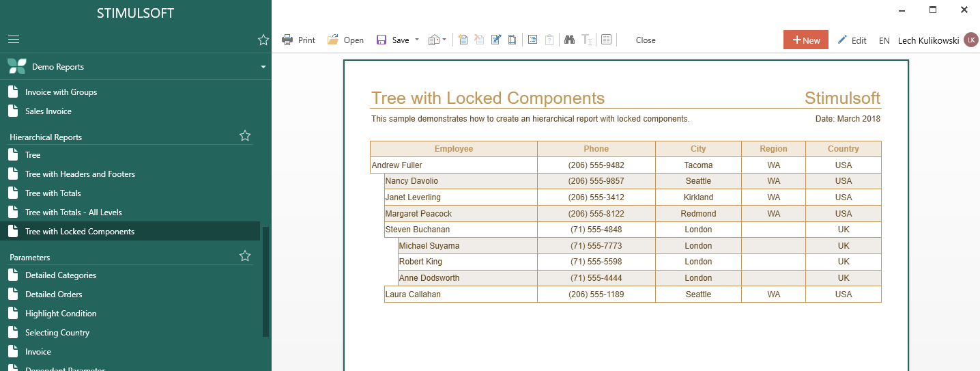Click the page view mode icon
The image size is (980, 371).
click(x=606, y=40)
